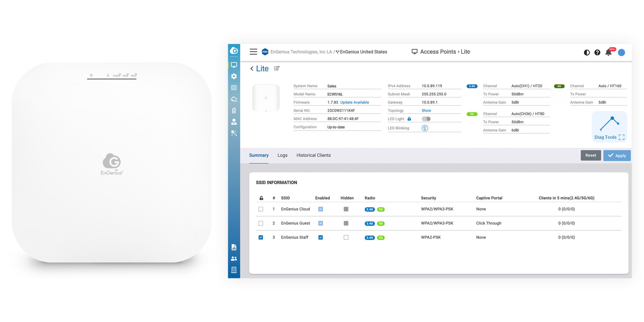Open the magic wand sidebar icon
Screen dimensions: 644x322
(234, 133)
